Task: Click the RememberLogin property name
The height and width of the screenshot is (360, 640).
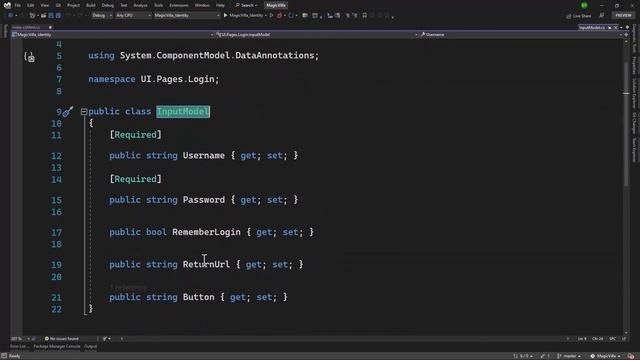Action: (x=206, y=232)
